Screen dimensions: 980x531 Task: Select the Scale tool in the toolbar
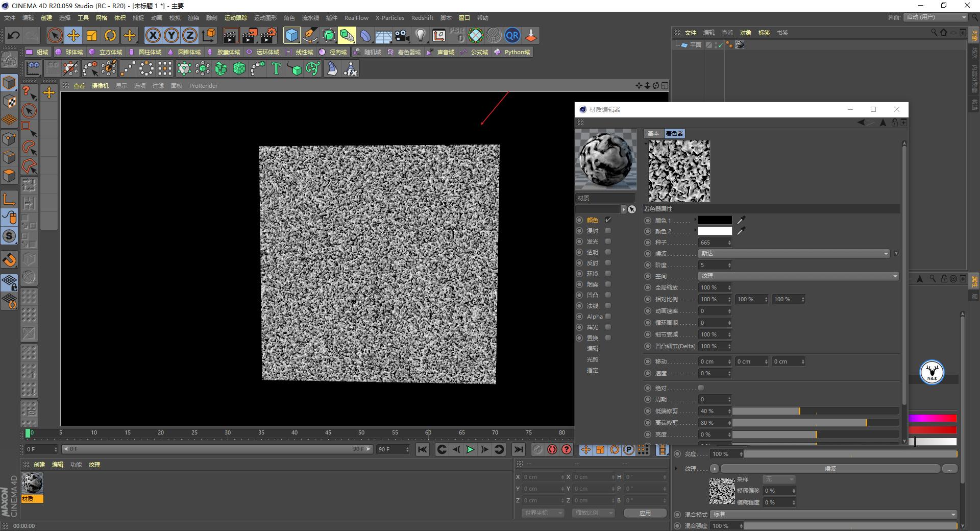point(92,35)
